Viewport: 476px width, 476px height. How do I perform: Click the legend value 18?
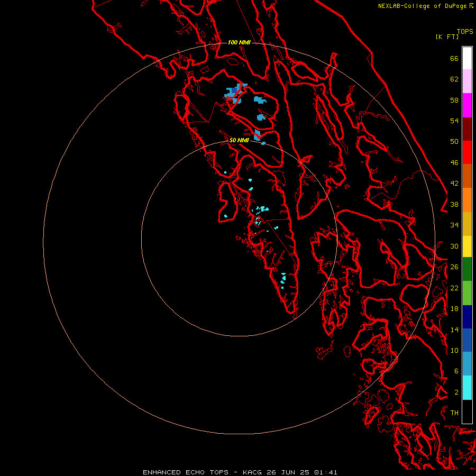pyautogui.click(x=454, y=309)
